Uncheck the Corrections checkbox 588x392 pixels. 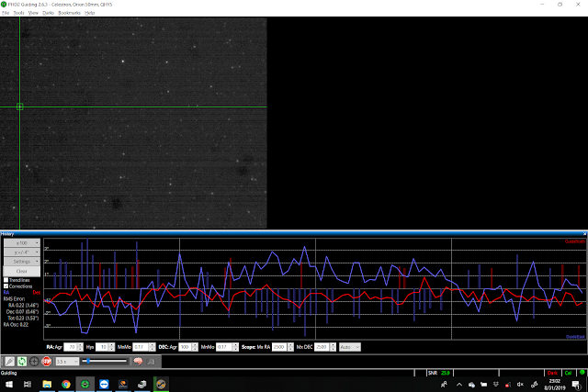click(x=6, y=286)
